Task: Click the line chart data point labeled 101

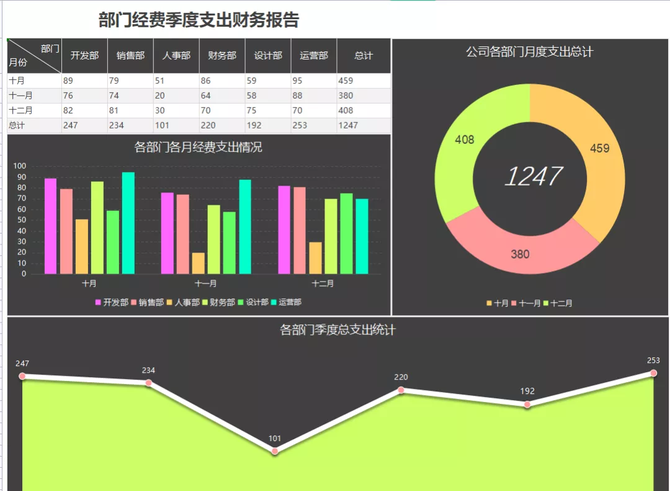Action: coord(275,452)
